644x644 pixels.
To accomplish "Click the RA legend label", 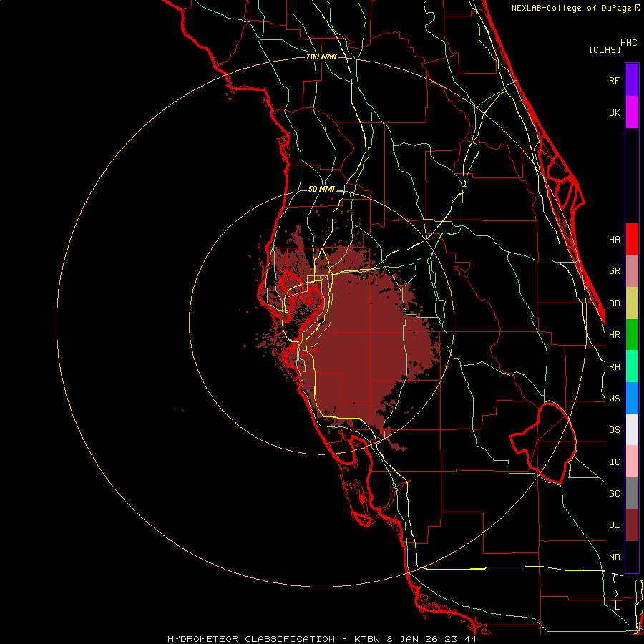I will click(614, 367).
